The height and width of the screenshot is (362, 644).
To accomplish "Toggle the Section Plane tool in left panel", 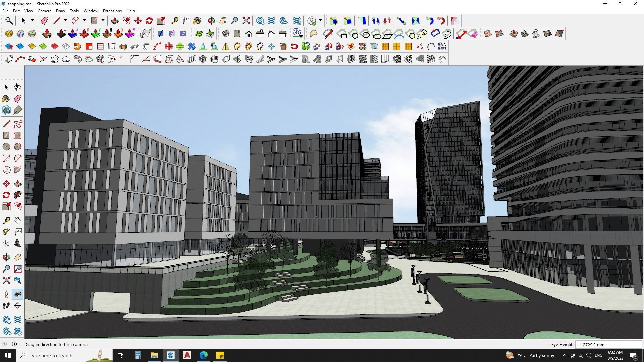I will coord(18,306).
